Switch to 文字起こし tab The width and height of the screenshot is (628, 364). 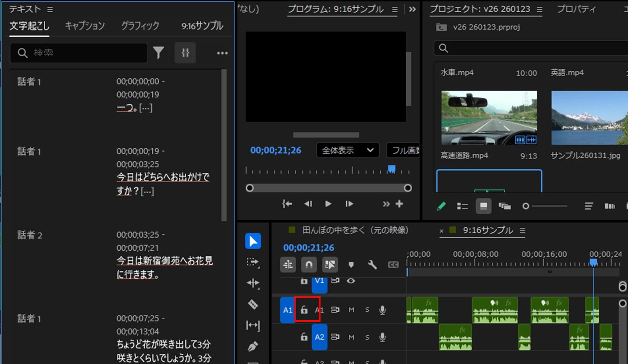(29, 26)
